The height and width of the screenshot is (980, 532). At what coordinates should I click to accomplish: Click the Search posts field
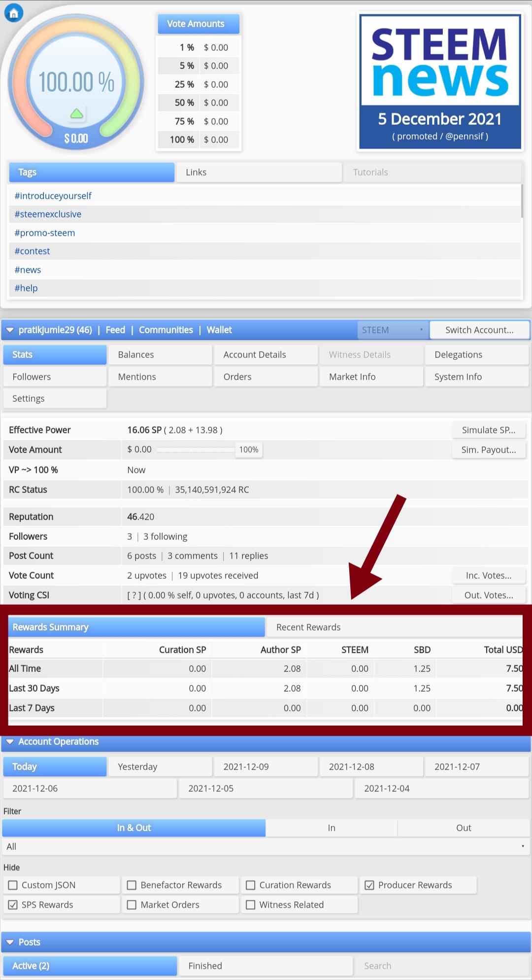(441, 966)
